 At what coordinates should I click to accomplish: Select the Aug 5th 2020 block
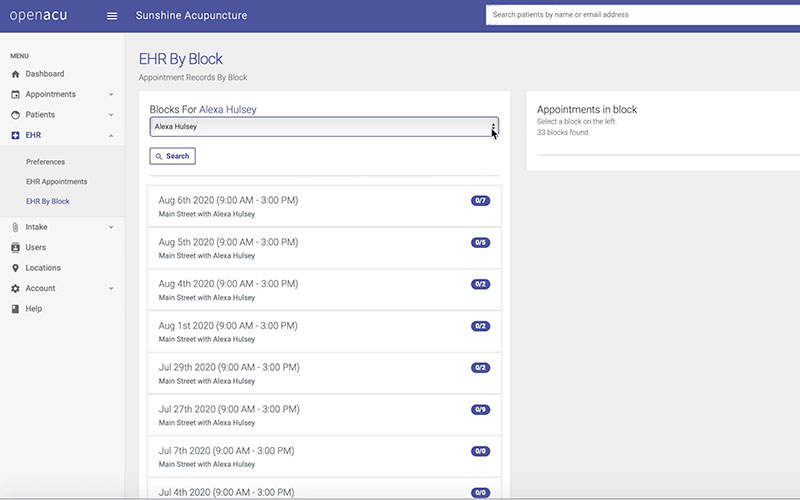tap(324, 248)
